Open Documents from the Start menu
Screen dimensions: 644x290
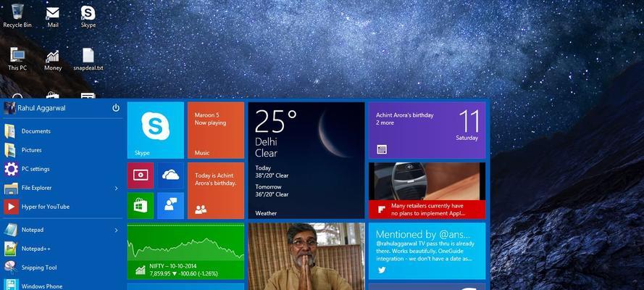pos(62,131)
